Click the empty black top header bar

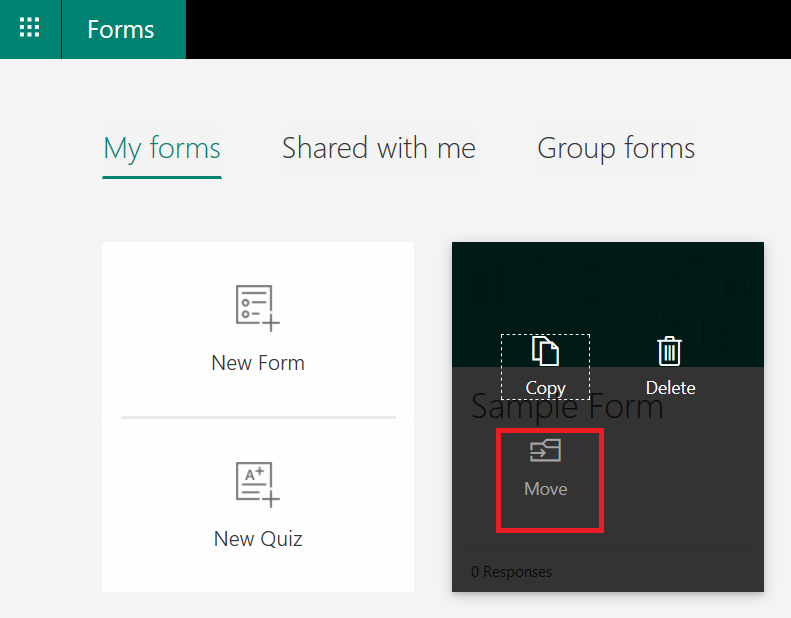tap(488, 29)
